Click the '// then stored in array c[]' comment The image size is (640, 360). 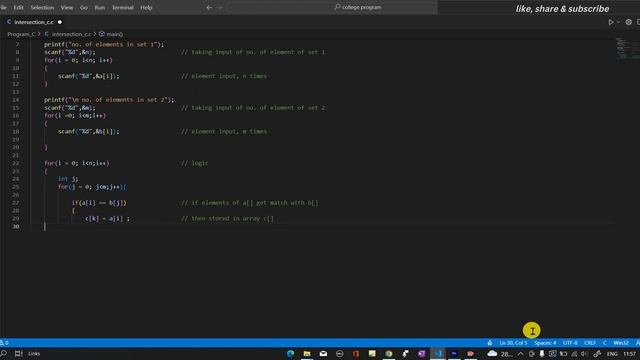click(x=227, y=219)
